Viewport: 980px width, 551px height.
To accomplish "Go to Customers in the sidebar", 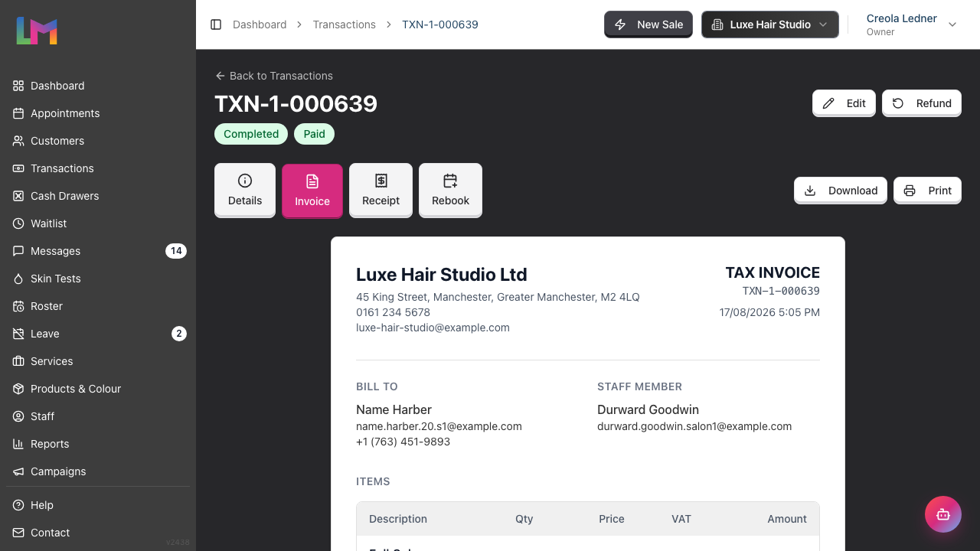I will (x=98, y=141).
